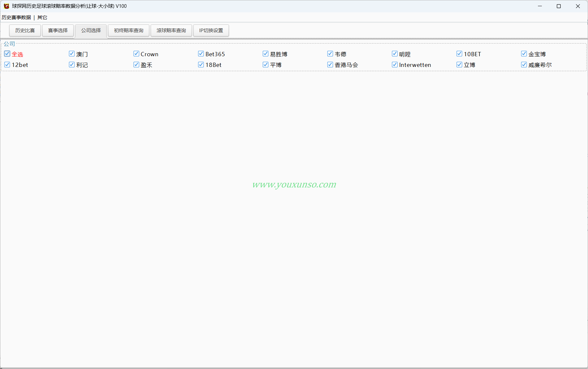Toggle the 明陞 checkbox
Image resolution: width=588 pixels, height=369 pixels.
395,54
